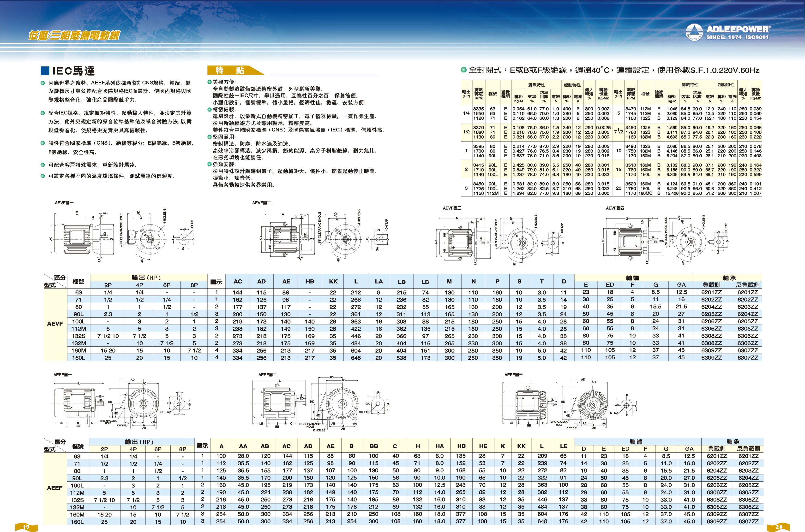805x532 pixels.
Task: Click the '494' LB value in AEVF table
Action: coord(401,350)
